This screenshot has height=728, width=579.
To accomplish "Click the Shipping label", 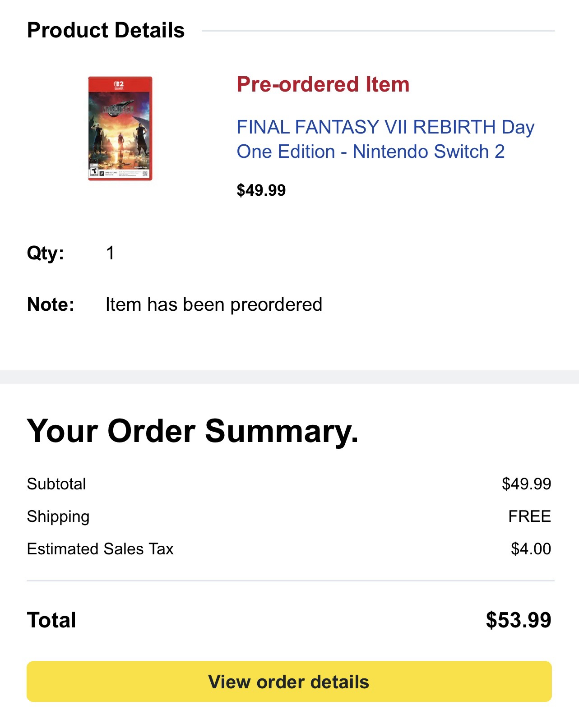I will (58, 516).
